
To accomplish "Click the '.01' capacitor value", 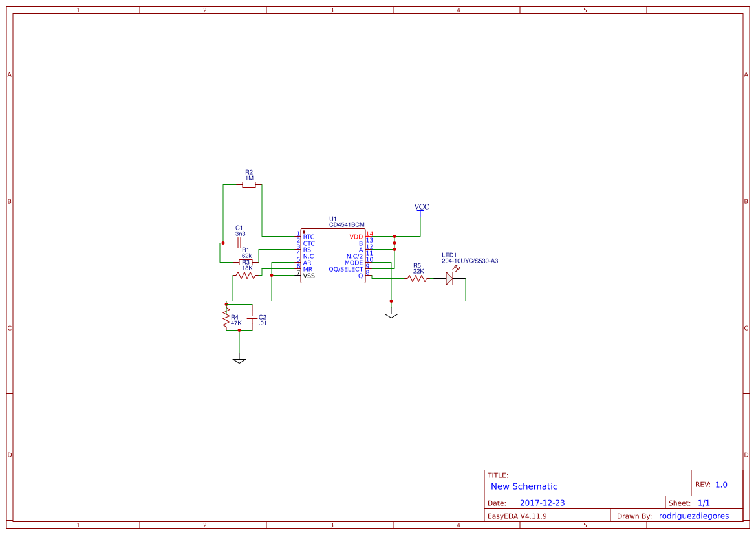I will (x=263, y=323).
